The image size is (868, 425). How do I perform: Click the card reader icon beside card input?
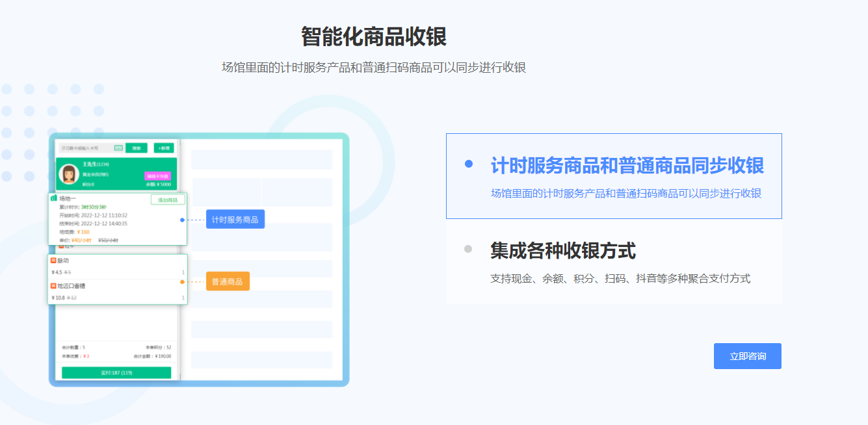[x=118, y=148]
